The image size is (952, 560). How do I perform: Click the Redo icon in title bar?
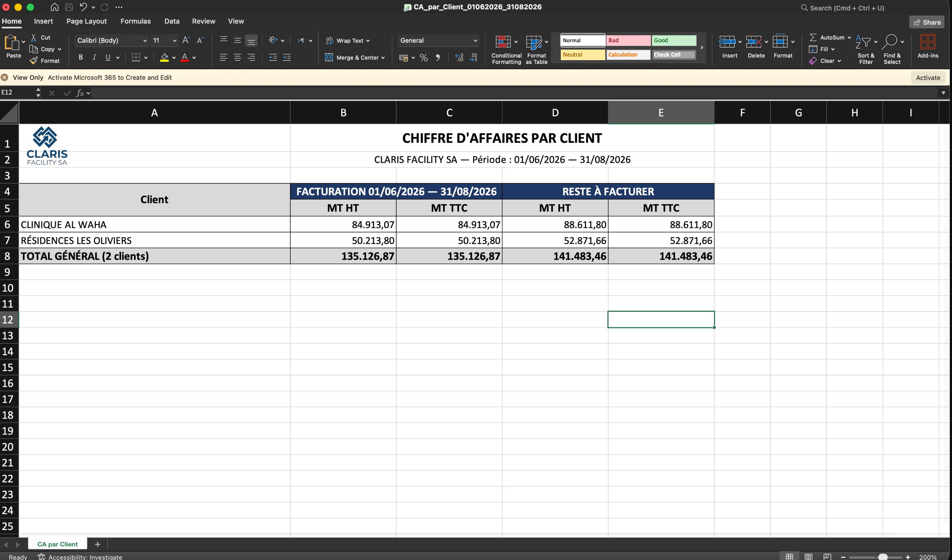pos(105,7)
